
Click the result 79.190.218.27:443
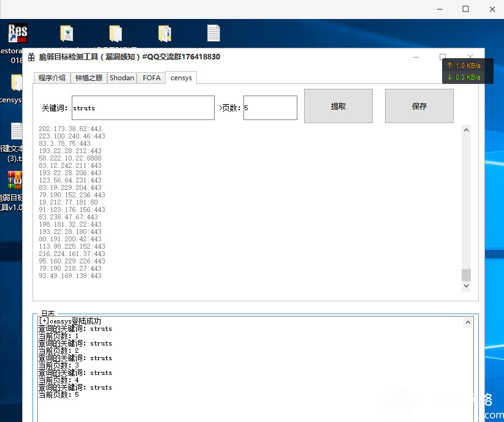[x=70, y=268]
